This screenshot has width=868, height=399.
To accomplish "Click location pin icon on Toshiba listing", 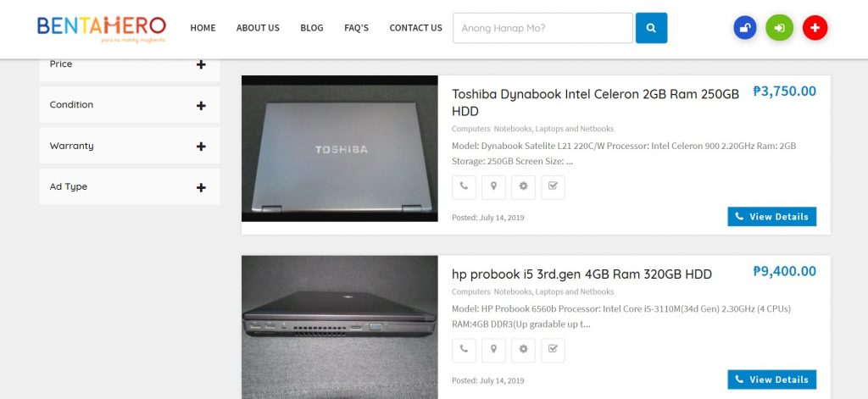I will coord(494,187).
